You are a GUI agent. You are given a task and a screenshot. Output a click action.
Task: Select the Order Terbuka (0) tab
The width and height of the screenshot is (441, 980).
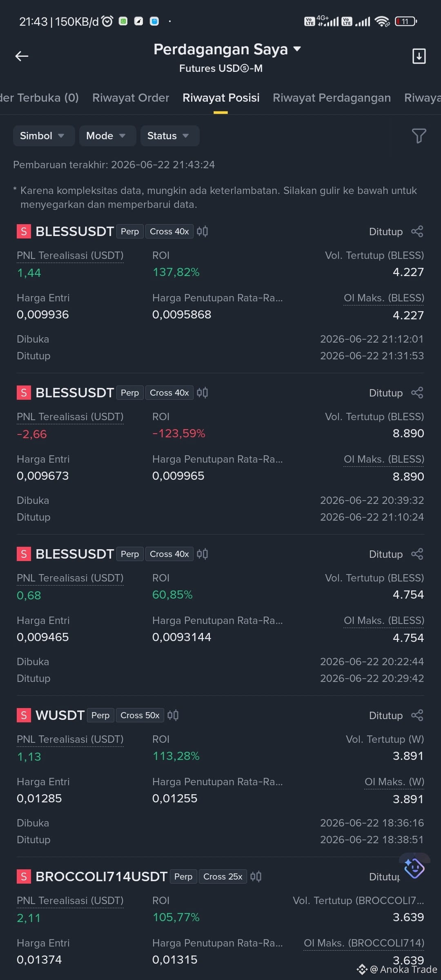coord(39,98)
